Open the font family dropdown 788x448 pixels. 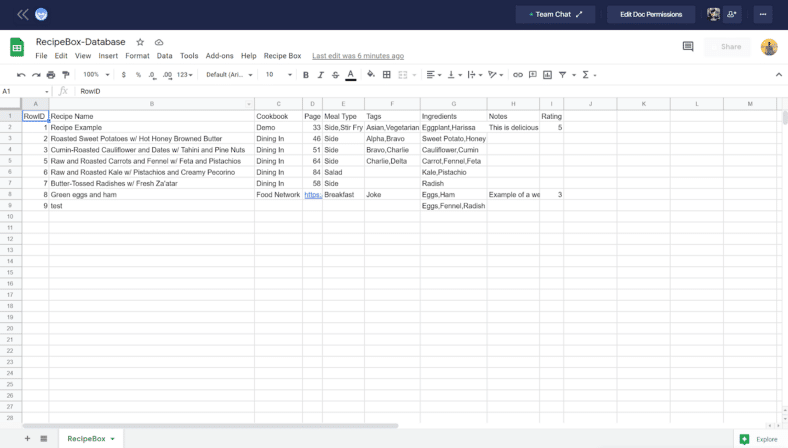click(x=229, y=74)
